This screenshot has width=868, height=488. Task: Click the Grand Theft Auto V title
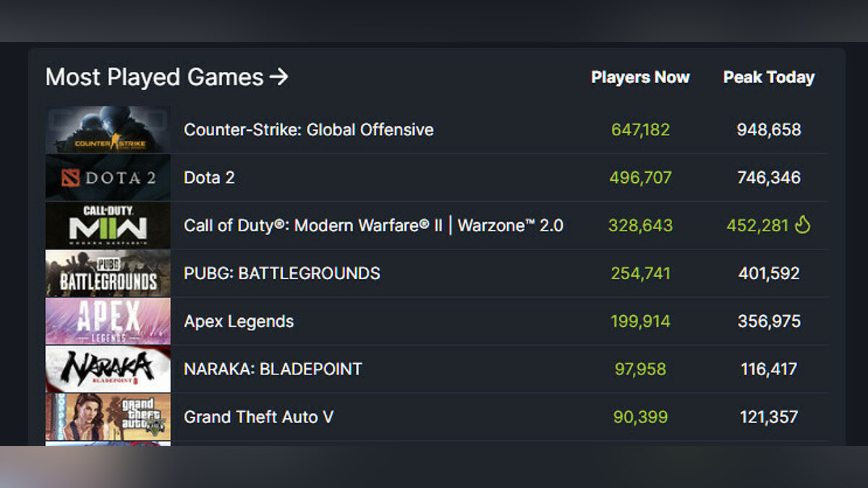coord(259,417)
